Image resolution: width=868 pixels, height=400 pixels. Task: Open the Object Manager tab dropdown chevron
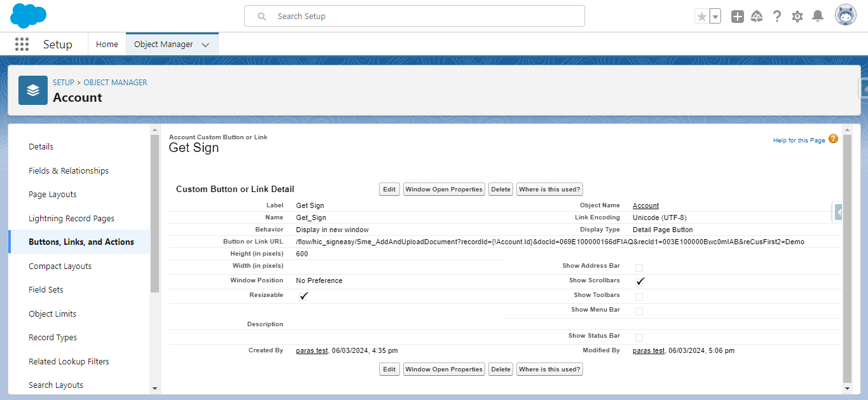[x=205, y=45]
